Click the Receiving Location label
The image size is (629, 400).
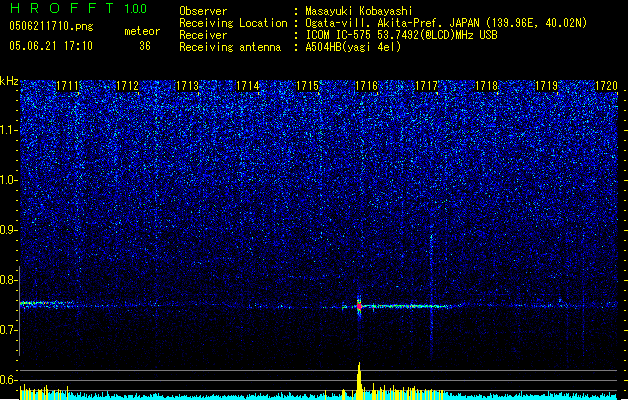tap(233, 23)
